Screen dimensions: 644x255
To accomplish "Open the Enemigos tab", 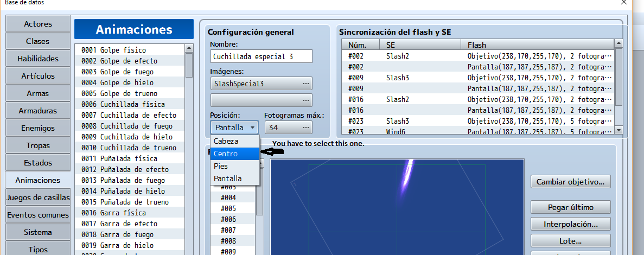I will (x=38, y=128).
